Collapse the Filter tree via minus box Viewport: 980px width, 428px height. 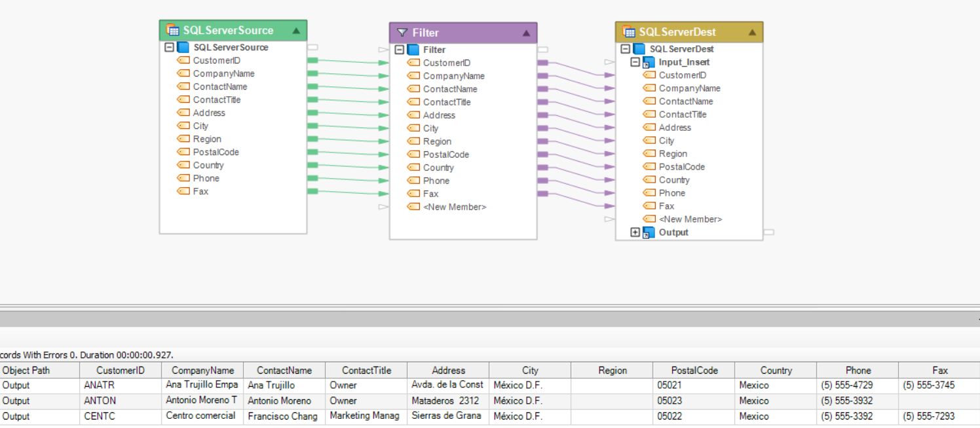click(398, 49)
